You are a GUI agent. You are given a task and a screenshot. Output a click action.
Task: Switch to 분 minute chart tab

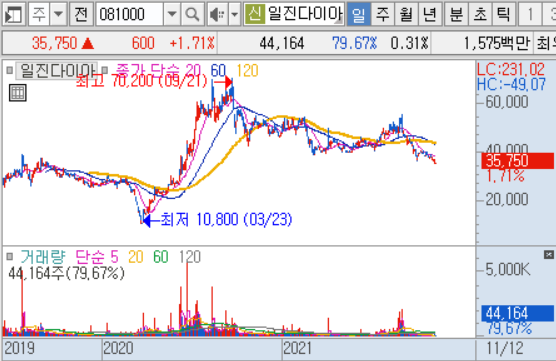(x=456, y=15)
